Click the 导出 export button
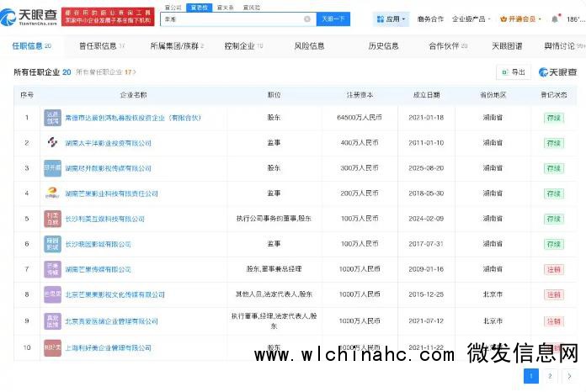 (514, 72)
